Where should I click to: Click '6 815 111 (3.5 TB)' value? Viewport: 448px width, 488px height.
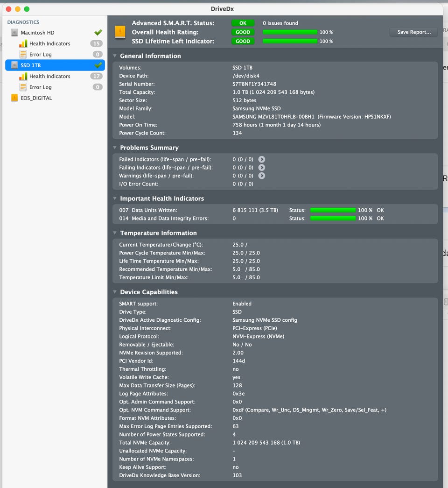tap(255, 210)
